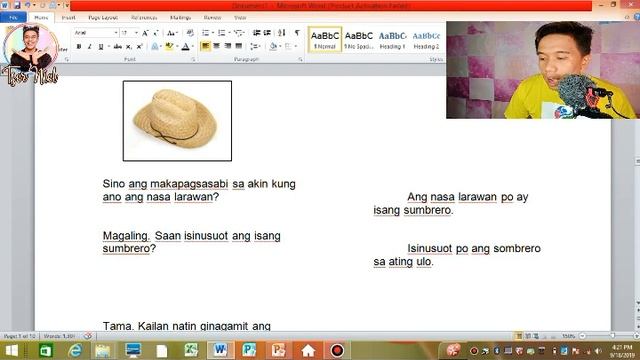Viewport: 640px width, 360px height.
Task: Open the font name dropdown
Action: click(116, 33)
